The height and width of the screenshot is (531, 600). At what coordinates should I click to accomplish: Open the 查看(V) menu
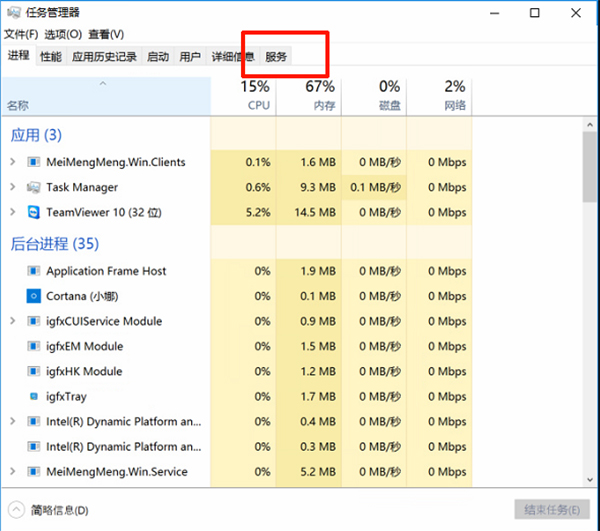coord(106,34)
